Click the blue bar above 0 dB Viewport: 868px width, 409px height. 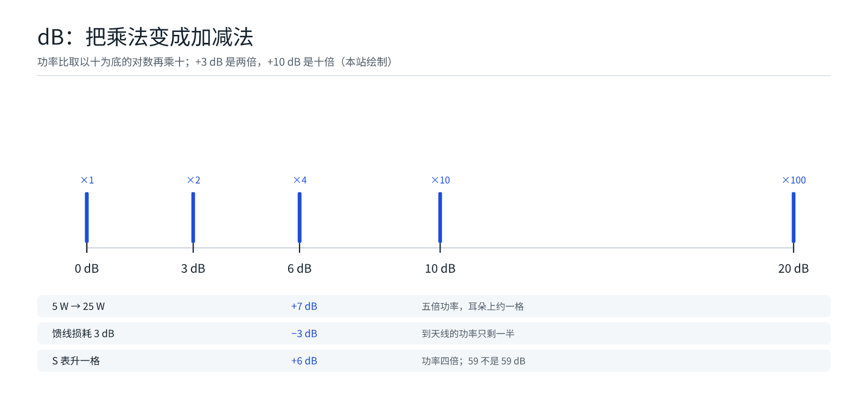[87, 218]
